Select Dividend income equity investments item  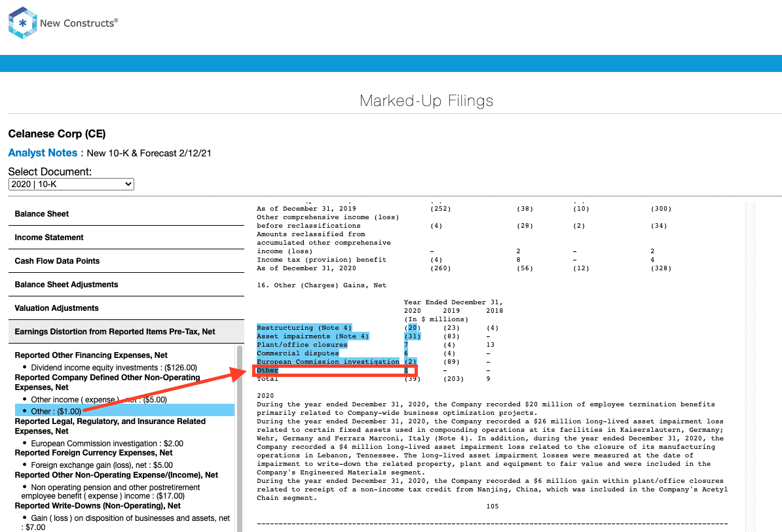[x=114, y=368]
